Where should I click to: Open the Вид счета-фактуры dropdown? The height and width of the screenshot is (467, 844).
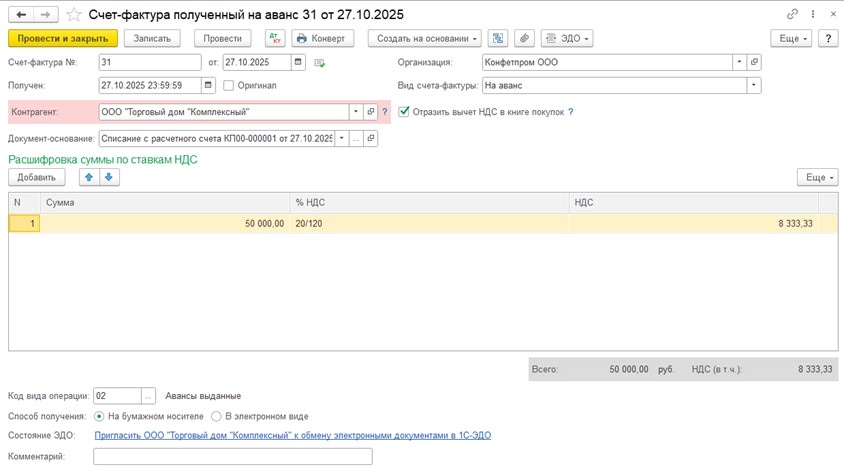point(753,86)
